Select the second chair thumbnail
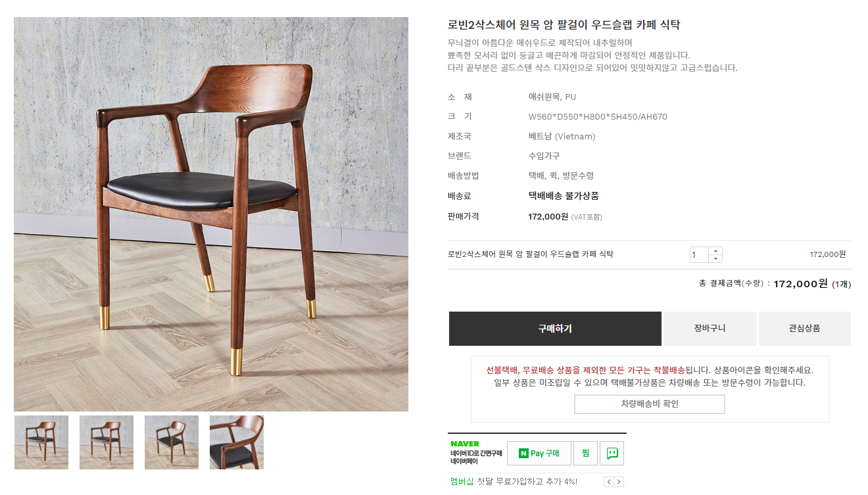Image resolution: width=868 pixels, height=495 pixels. click(107, 442)
